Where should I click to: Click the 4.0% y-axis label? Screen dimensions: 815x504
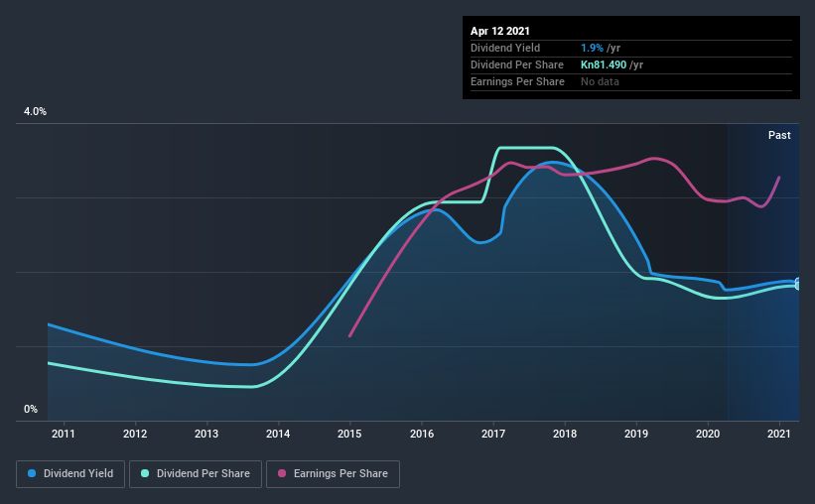coord(35,112)
